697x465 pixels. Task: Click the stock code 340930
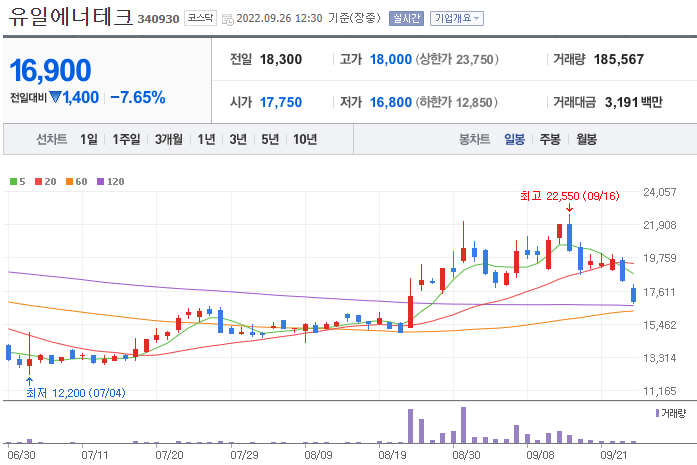[158, 19]
